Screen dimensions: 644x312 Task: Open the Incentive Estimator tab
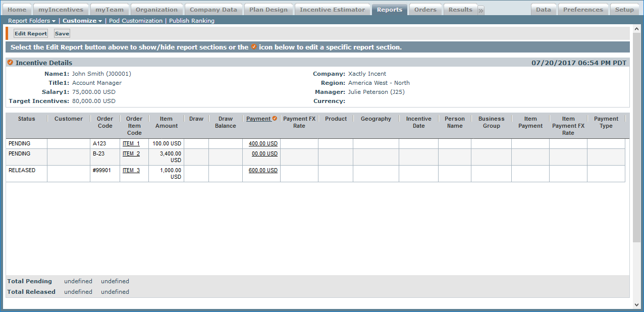[332, 10]
